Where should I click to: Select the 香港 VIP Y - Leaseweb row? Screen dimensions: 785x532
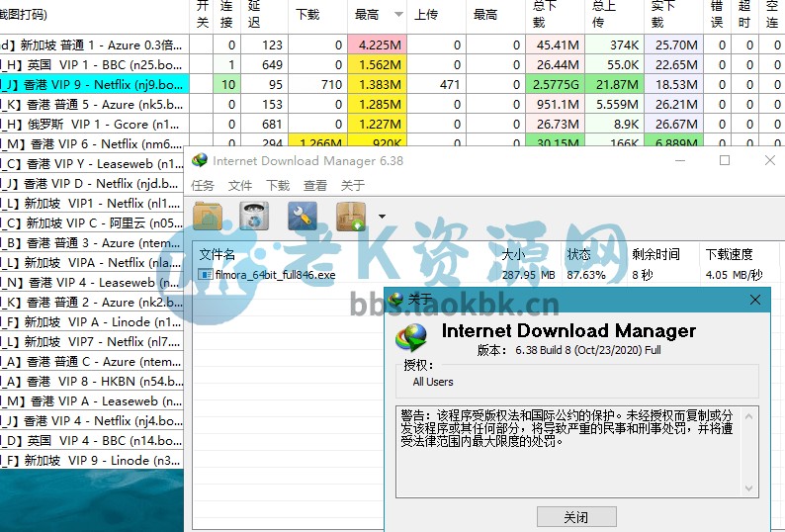coord(92,164)
